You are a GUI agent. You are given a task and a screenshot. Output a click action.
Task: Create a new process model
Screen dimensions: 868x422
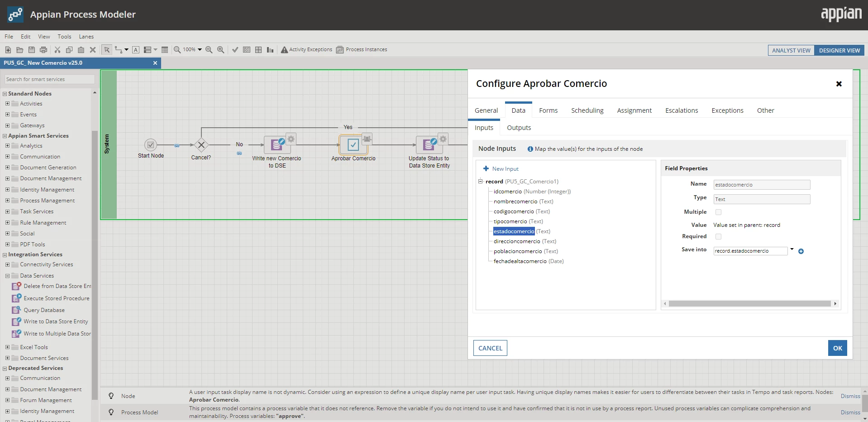click(x=8, y=50)
